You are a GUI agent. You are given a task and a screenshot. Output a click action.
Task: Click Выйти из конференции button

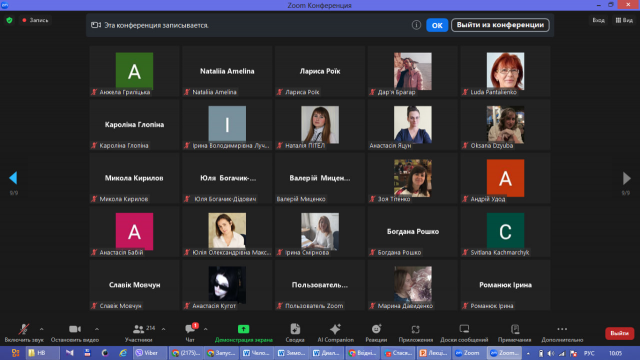tap(500, 25)
